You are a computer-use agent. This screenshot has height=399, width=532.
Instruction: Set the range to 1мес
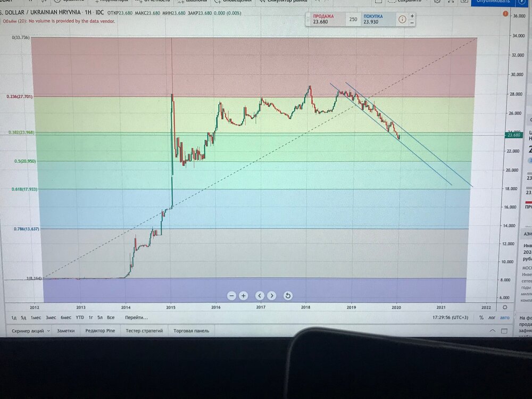point(36,318)
